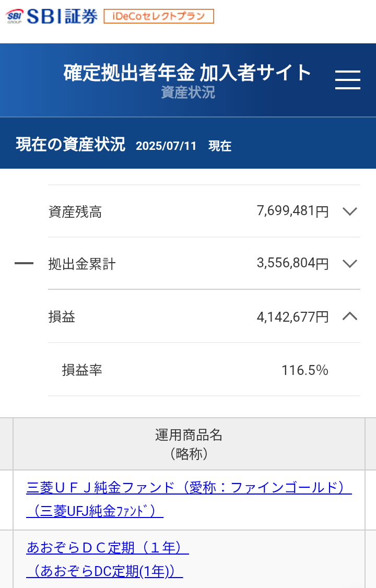Expand the 資産残高 chevron

coord(350,211)
